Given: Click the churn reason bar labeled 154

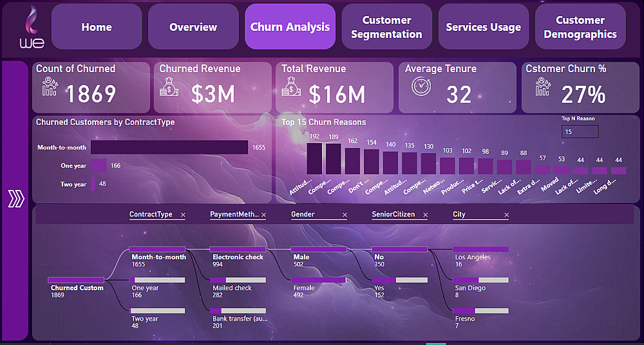Looking at the screenshot, I should tap(372, 162).
